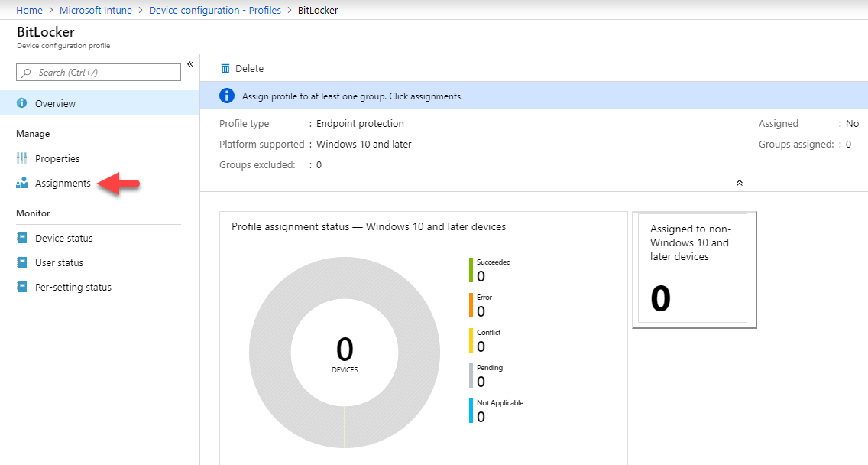Open the Assigned to non-Windows 10 tile
This screenshot has width=868, height=465.
pyautogui.click(x=695, y=270)
